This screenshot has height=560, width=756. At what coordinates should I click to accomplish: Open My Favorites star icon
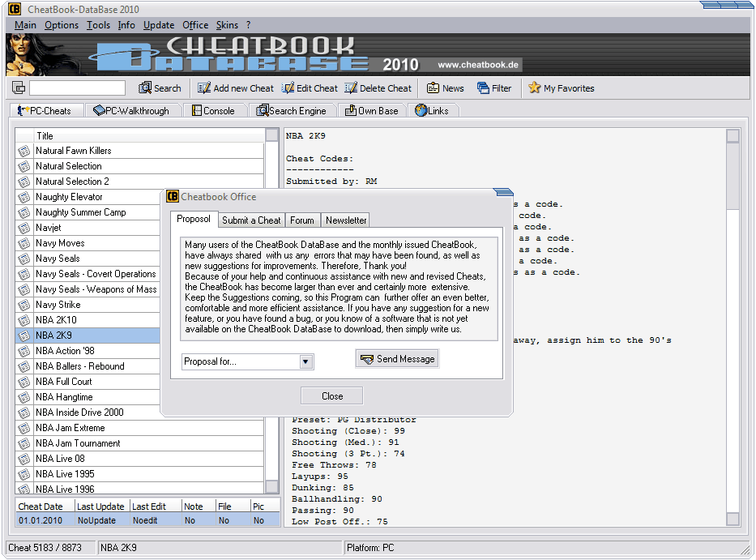pos(535,88)
